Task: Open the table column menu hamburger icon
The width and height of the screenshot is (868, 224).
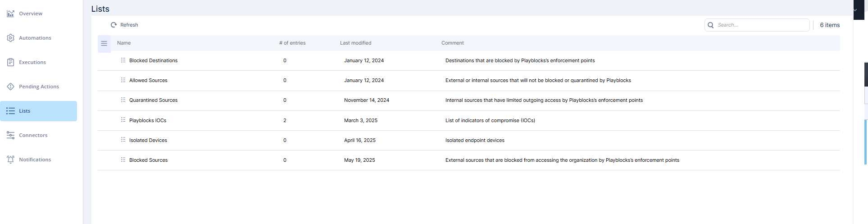Action: tap(104, 43)
